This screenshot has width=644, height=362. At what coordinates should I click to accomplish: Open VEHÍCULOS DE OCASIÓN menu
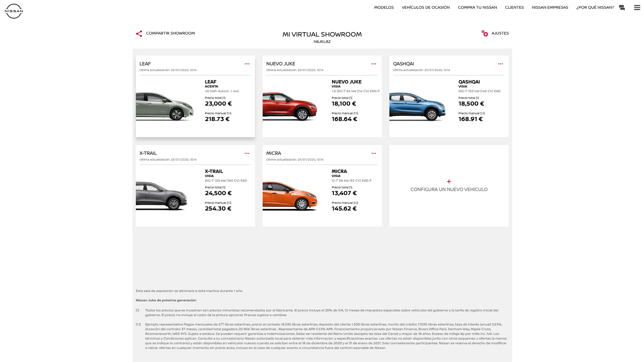[426, 7]
